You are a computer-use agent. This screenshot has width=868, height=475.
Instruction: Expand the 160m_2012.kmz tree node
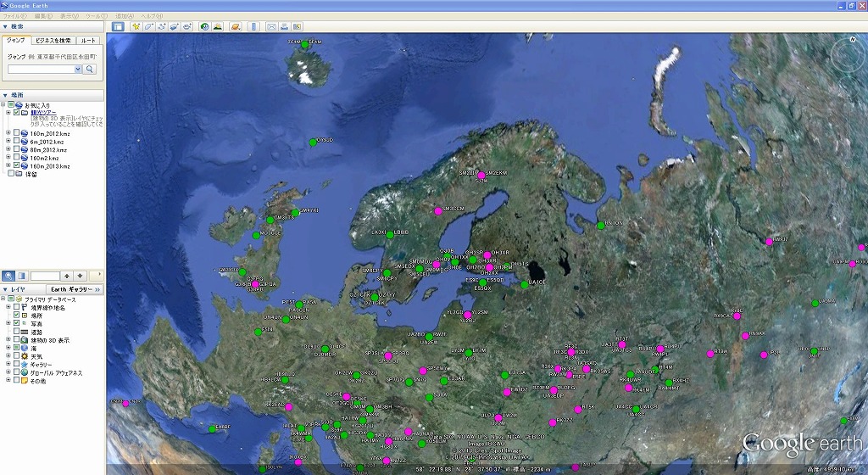pyautogui.click(x=8, y=133)
